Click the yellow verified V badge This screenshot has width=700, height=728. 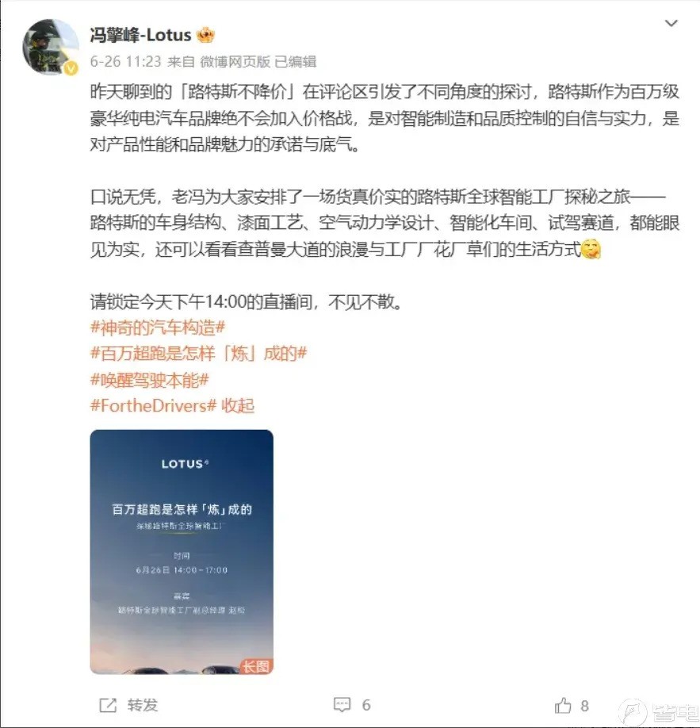pos(71,69)
